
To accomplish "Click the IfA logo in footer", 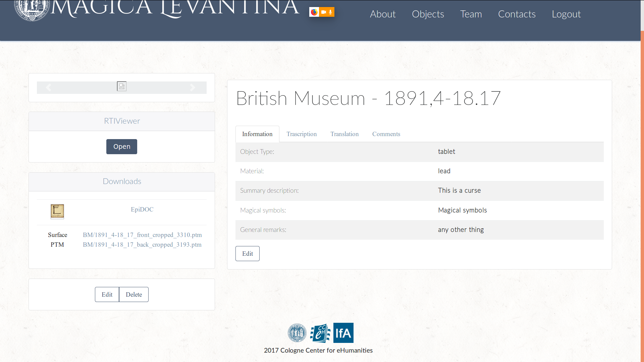I will (x=343, y=333).
